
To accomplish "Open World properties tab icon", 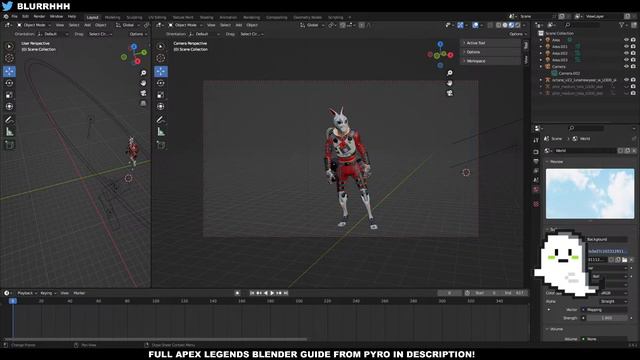I will (x=536, y=189).
